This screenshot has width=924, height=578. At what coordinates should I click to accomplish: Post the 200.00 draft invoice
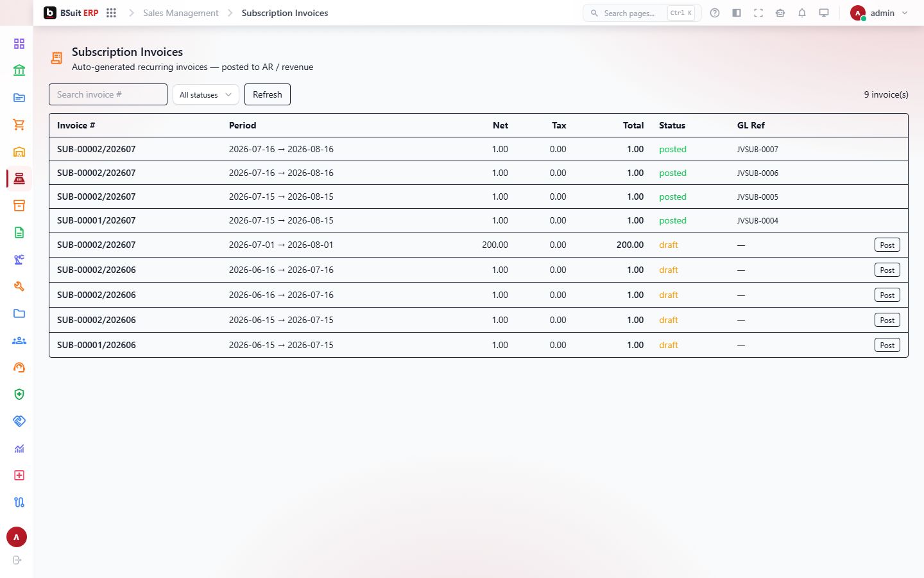tap(887, 245)
